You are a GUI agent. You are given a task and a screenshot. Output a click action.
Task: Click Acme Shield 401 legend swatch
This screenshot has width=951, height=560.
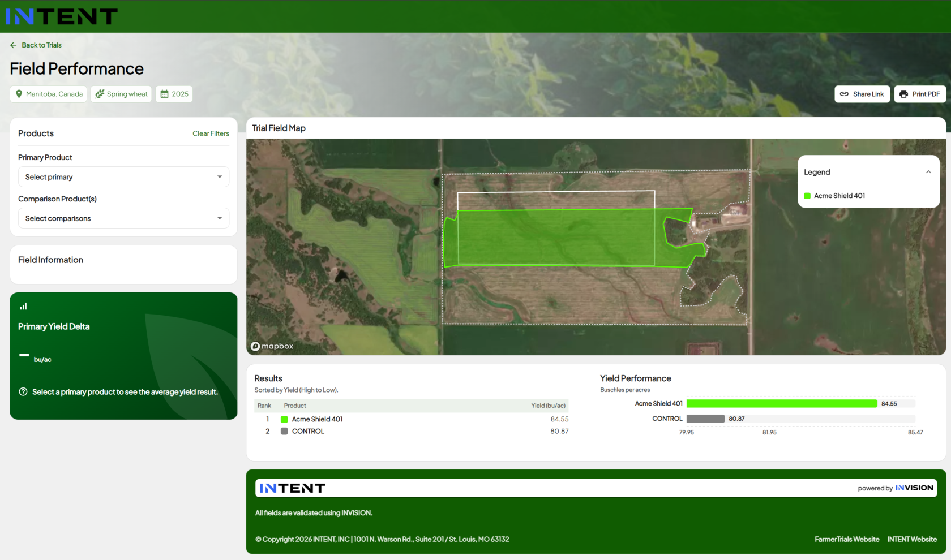[x=807, y=196]
